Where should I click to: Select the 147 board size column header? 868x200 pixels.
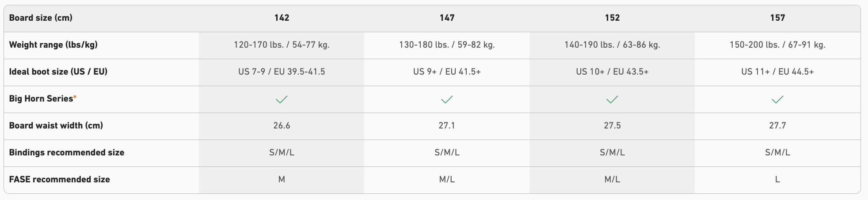(447, 18)
